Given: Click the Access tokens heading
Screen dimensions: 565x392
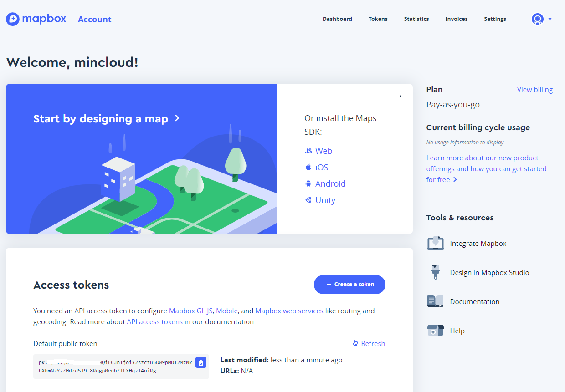Looking at the screenshot, I should tap(71, 285).
